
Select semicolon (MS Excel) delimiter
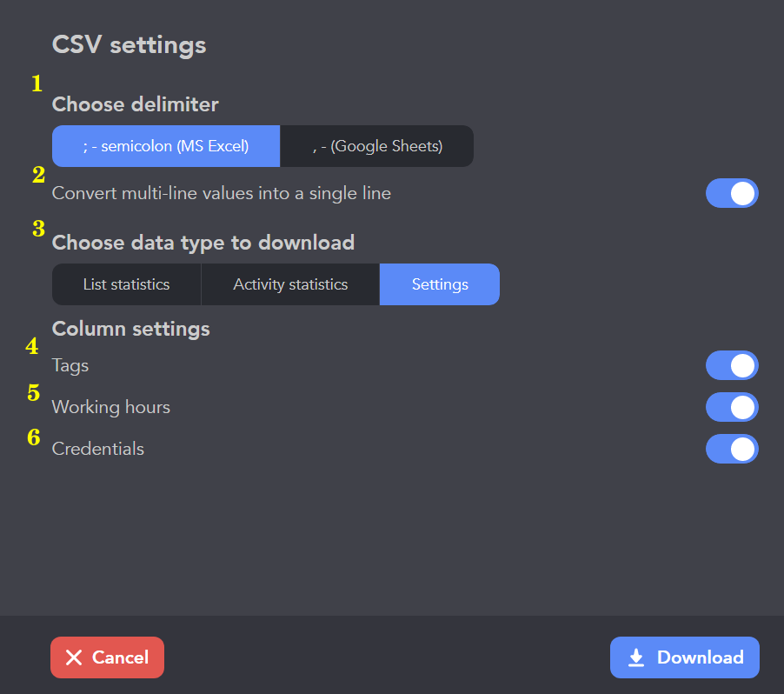click(x=166, y=146)
